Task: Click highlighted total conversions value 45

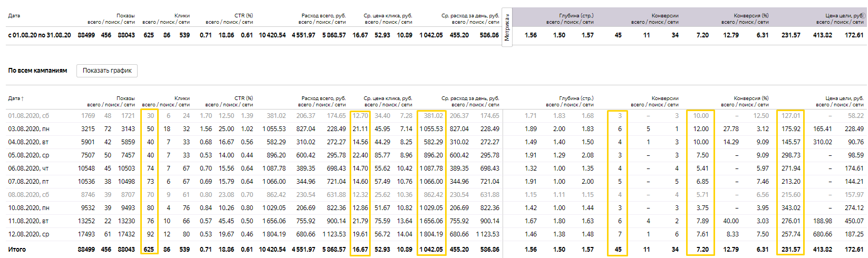Action: coord(618,250)
